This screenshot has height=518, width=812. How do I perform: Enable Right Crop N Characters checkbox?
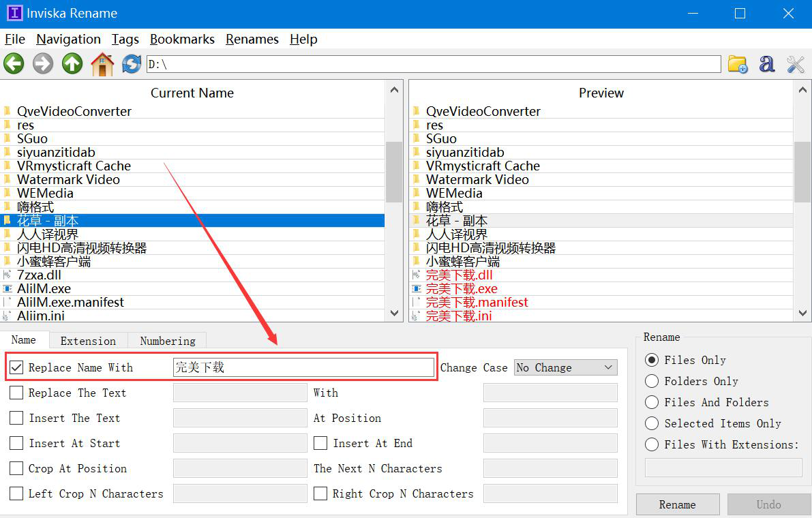pos(320,493)
